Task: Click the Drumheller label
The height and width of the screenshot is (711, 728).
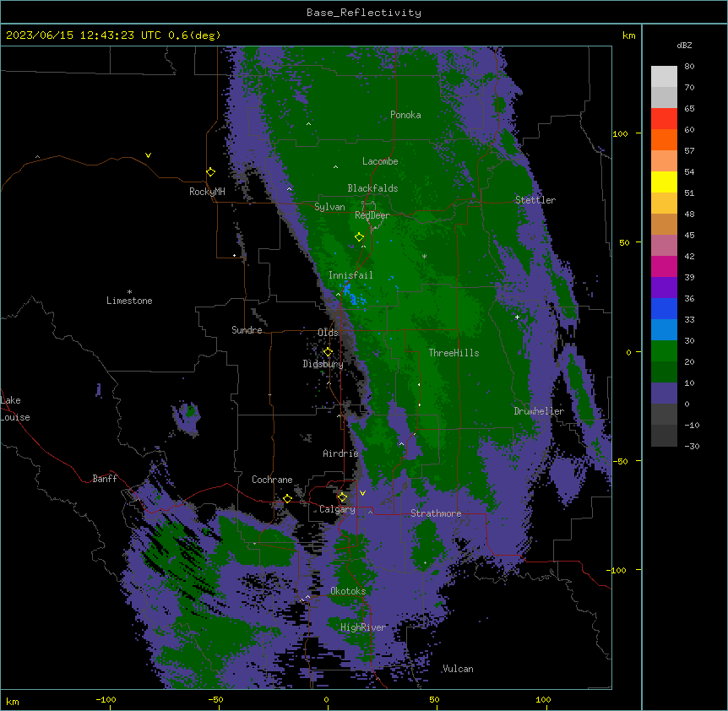Action: [539, 411]
